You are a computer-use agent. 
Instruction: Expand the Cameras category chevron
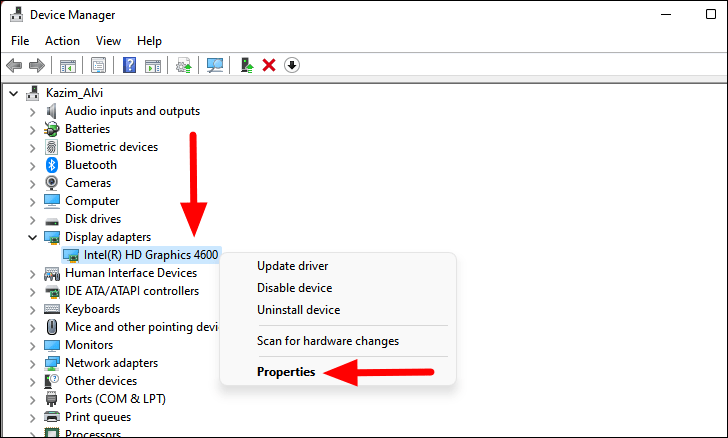point(32,184)
